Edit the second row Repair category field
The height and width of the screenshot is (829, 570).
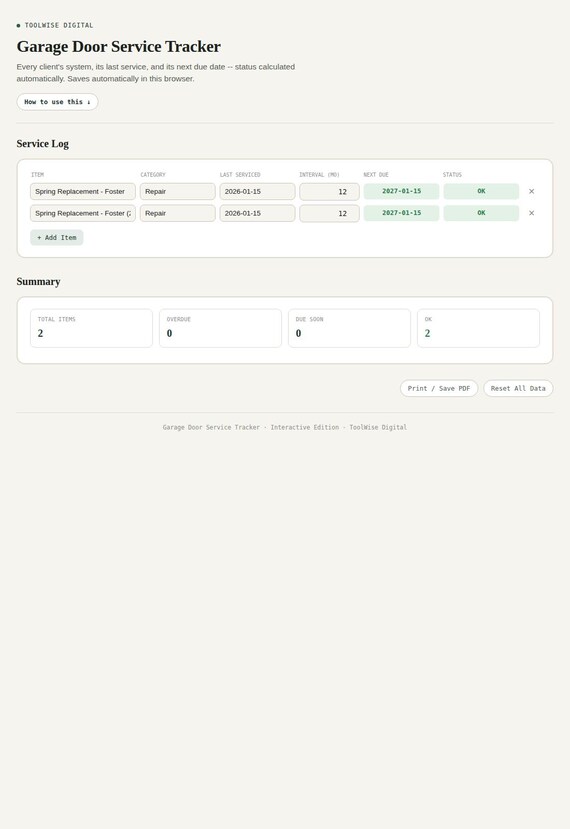point(178,213)
